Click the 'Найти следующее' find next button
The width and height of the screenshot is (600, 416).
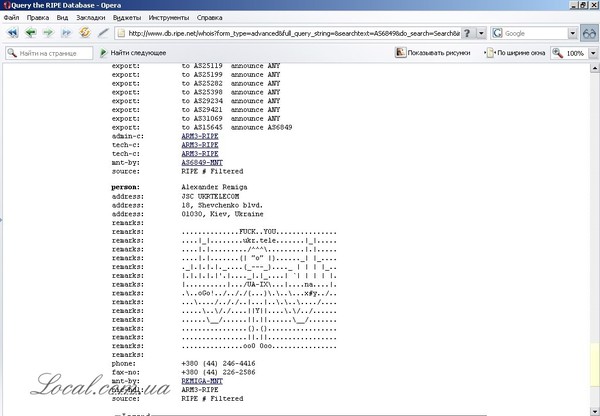tap(133, 53)
